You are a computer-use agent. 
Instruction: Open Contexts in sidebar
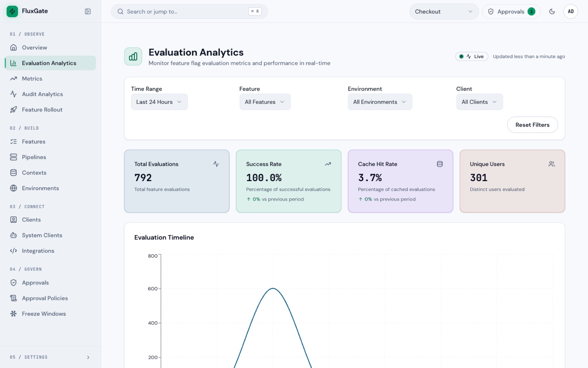tap(50, 173)
